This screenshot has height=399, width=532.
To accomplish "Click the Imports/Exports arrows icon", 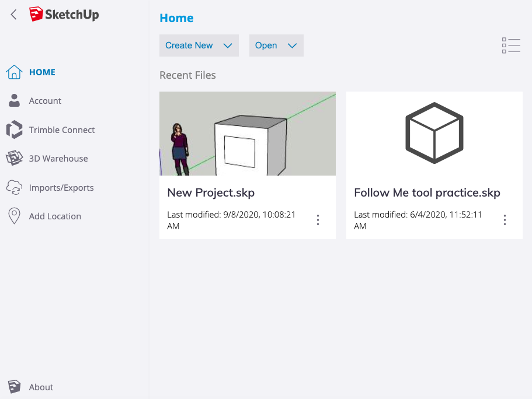I will click(x=15, y=187).
